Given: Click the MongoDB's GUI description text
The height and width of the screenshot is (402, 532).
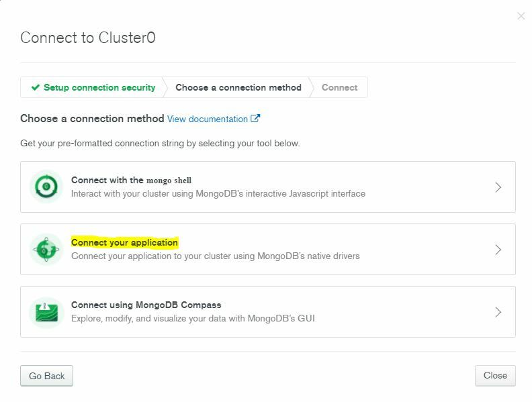Looking at the screenshot, I should (193, 318).
